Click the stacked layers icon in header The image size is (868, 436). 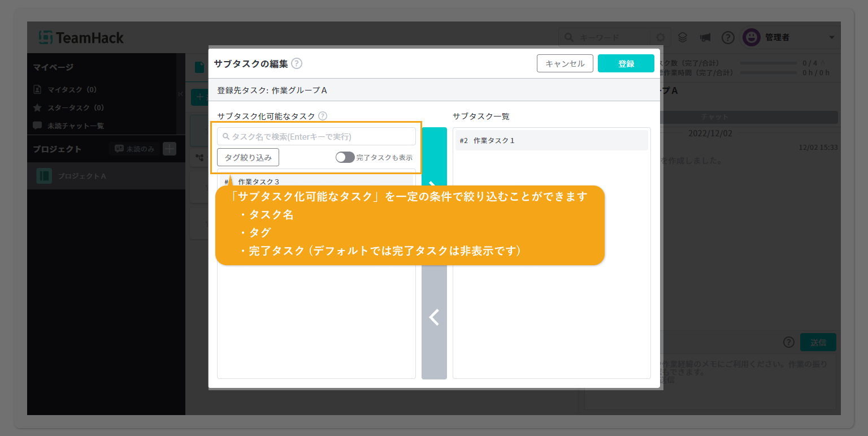[683, 37]
